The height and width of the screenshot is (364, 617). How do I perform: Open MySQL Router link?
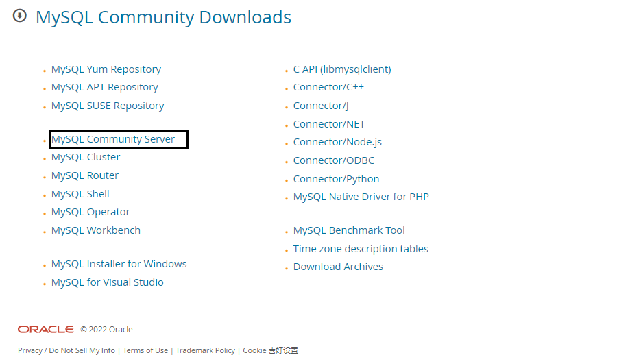[x=85, y=175]
